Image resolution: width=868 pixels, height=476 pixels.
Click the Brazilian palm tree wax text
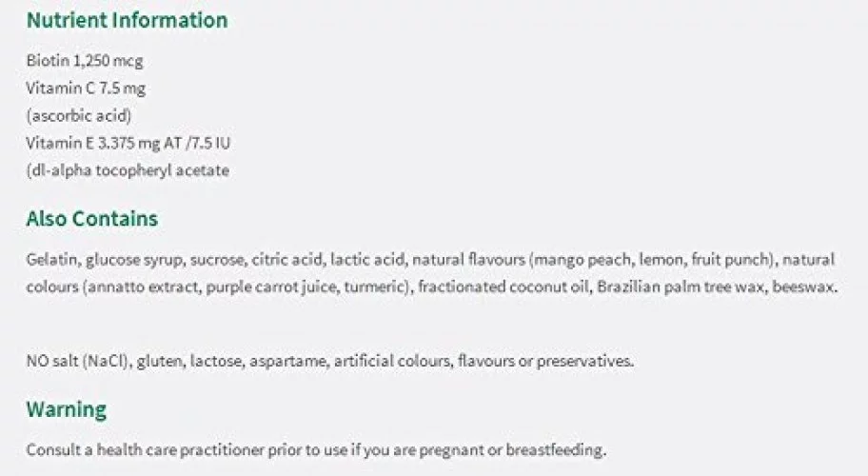point(681,288)
